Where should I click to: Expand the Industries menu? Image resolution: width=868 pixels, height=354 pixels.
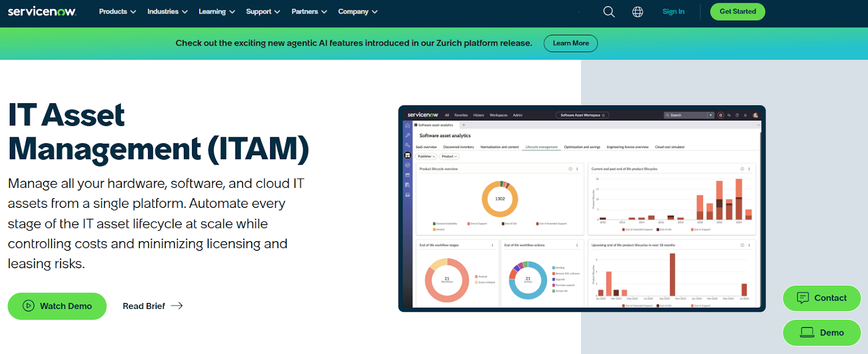[167, 11]
